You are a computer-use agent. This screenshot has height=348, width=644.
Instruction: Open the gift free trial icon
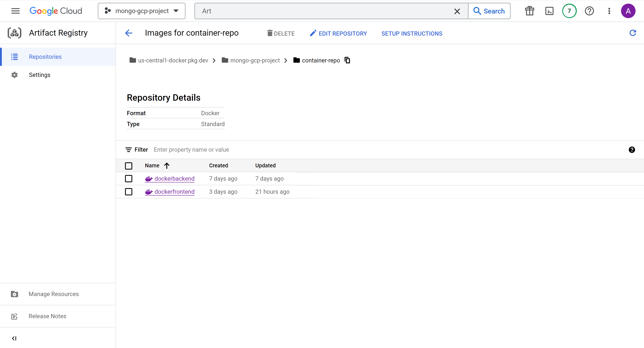pos(529,11)
